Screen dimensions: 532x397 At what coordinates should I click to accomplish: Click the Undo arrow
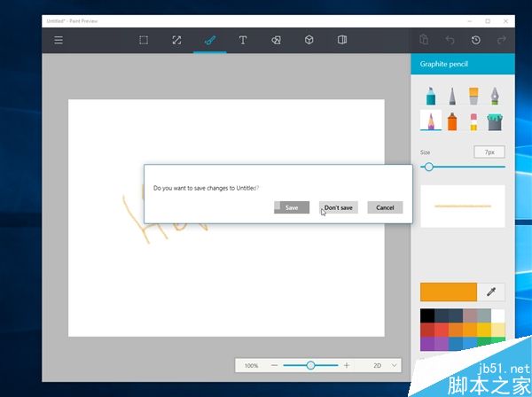pyautogui.click(x=450, y=41)
